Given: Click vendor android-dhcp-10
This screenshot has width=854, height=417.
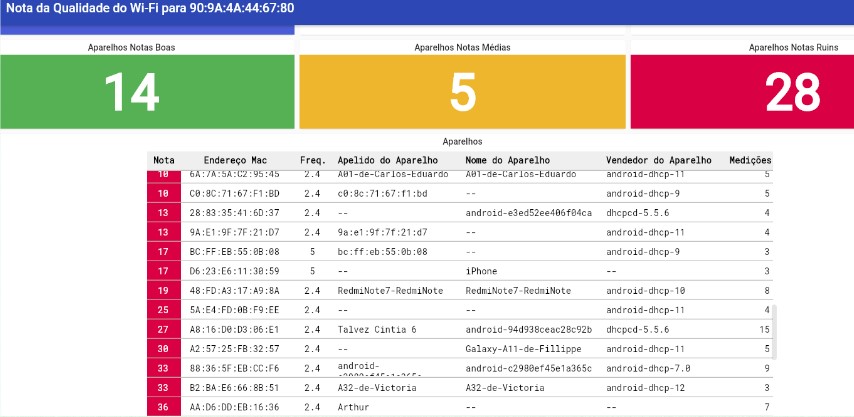Looking at the screenshot, I should pyautogui.click(x=645, y=291).
